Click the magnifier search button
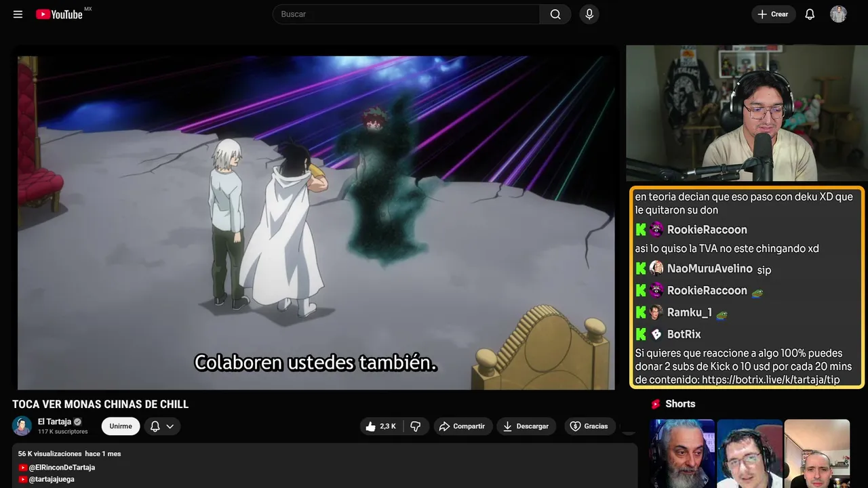868x488 pixels. pyautogui.click(x=555, y=14)
